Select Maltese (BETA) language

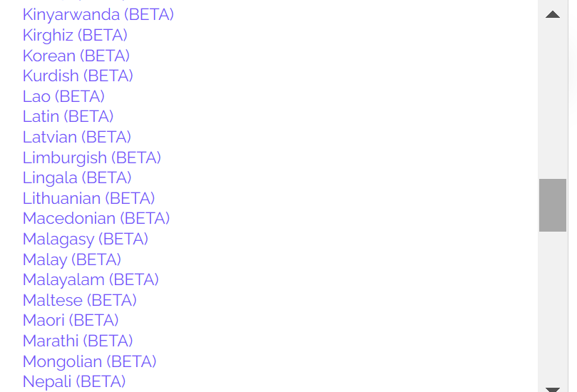pyautogui.click(x=79, y=301)
